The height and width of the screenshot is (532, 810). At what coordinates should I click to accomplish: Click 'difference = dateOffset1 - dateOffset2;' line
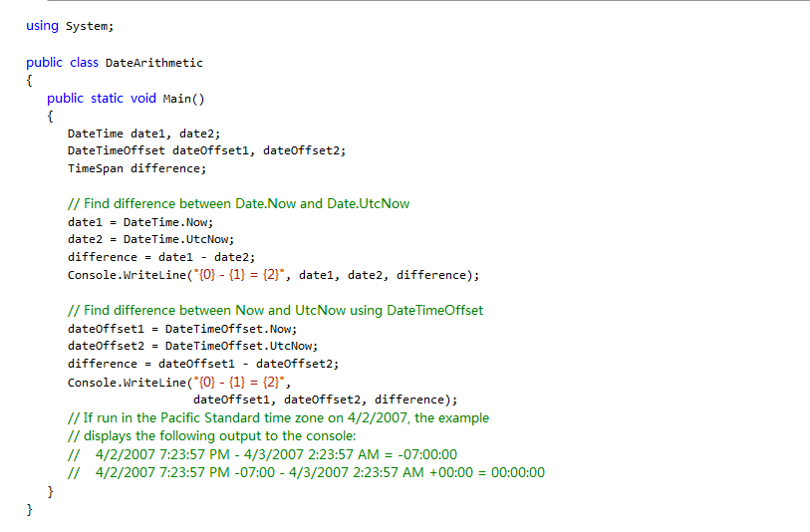[x=203, y=364]
